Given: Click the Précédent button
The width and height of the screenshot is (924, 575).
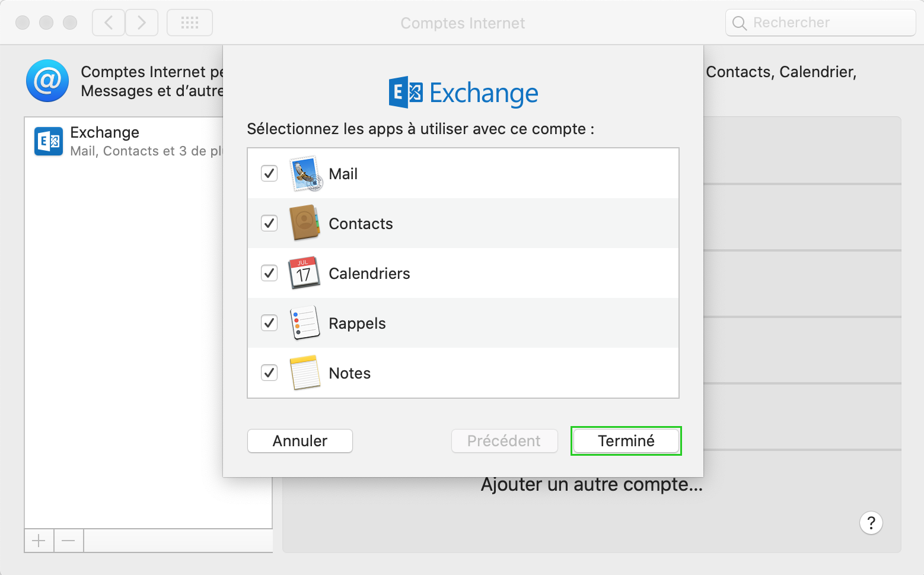Looking at the screenshot, I should click(x=504, y=441).
